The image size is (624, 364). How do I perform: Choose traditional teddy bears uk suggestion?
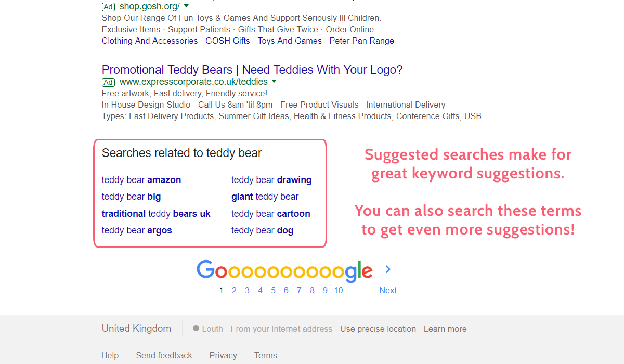pos(156,214)
